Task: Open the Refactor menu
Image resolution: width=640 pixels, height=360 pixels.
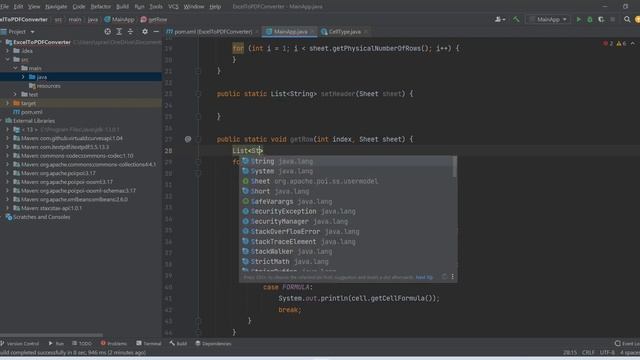Action: point(100,7)
